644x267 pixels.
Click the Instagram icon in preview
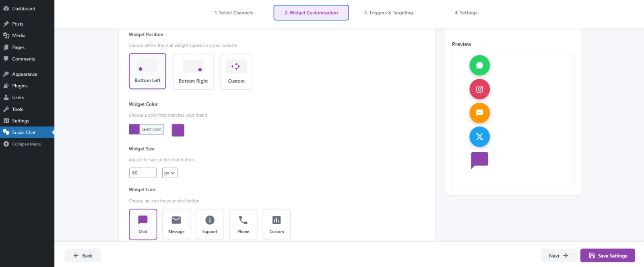[x=479, y=89]
